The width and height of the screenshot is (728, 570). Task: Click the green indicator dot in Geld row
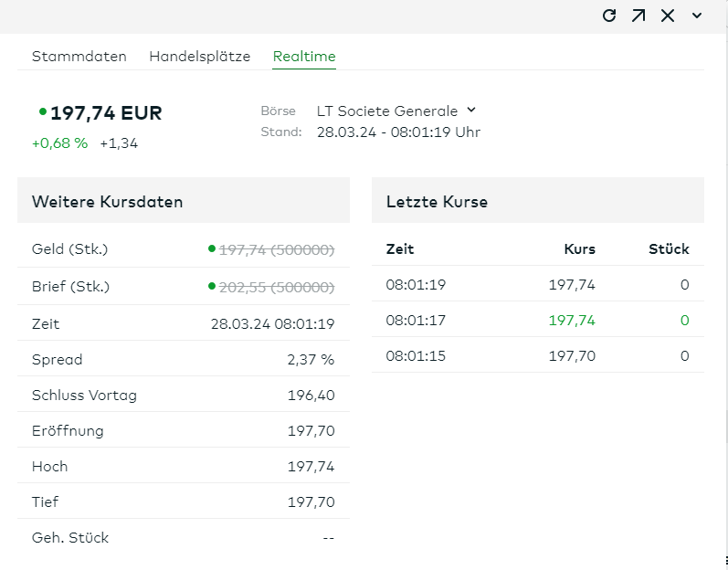tap(212, 248)
